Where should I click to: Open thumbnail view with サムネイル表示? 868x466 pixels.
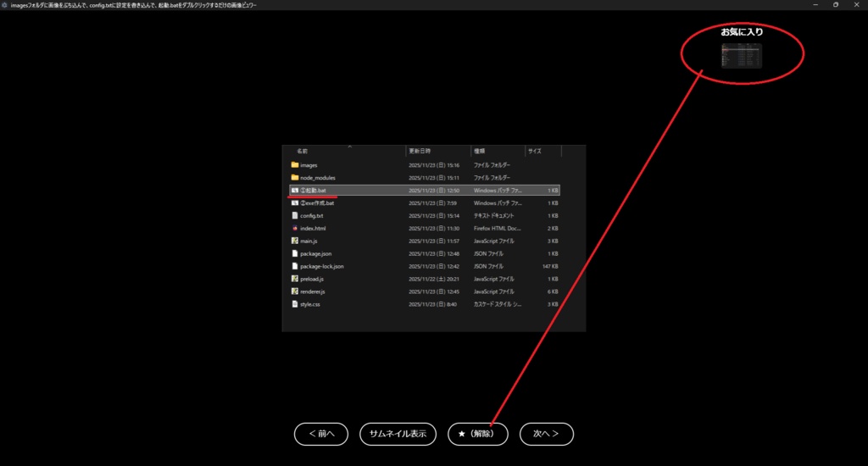point(398,434)
